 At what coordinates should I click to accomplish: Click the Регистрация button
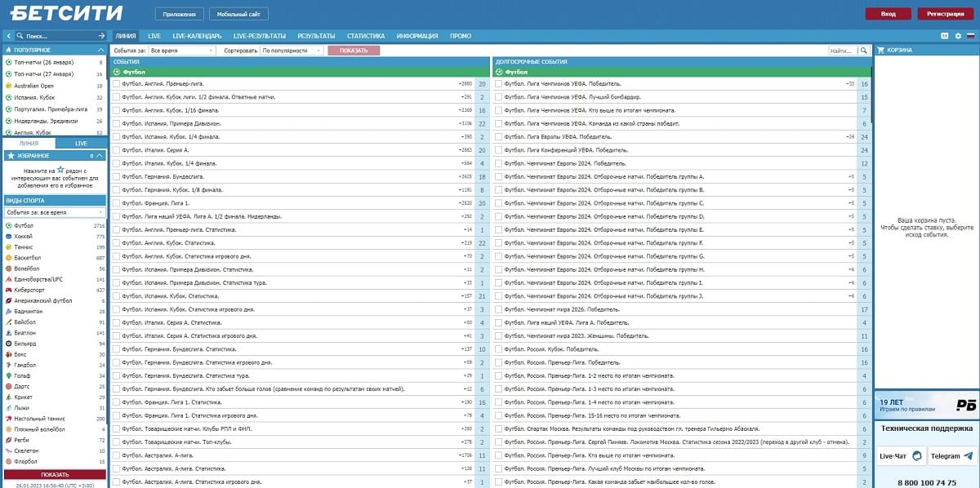pyautogui.click(x=946, y=14)
